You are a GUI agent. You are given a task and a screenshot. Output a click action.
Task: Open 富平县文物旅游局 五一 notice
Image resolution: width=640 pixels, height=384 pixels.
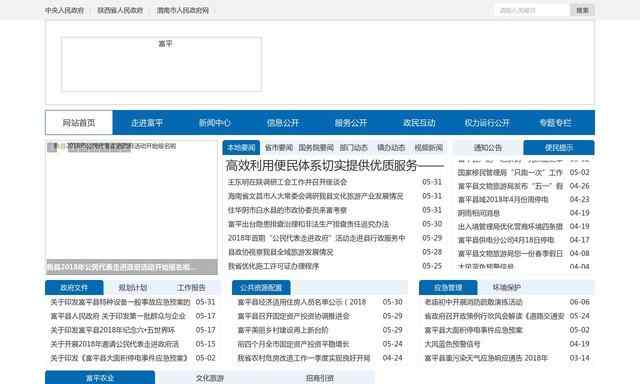coord(510,186)
